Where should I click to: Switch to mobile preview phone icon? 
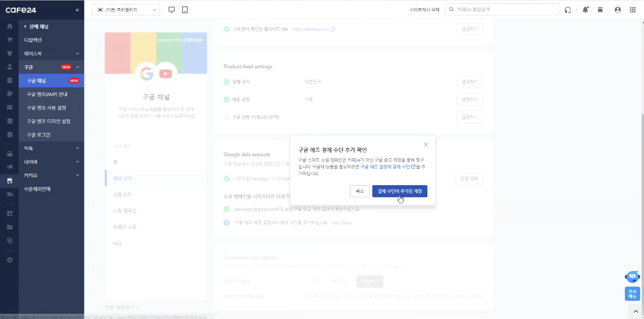[x=185, y=10]
